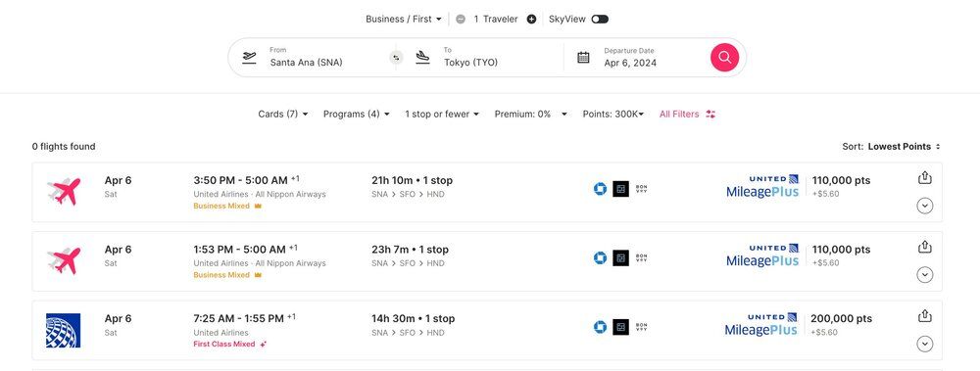
Task: Remove a traveler with minus icon
Action: coord(461,19)
